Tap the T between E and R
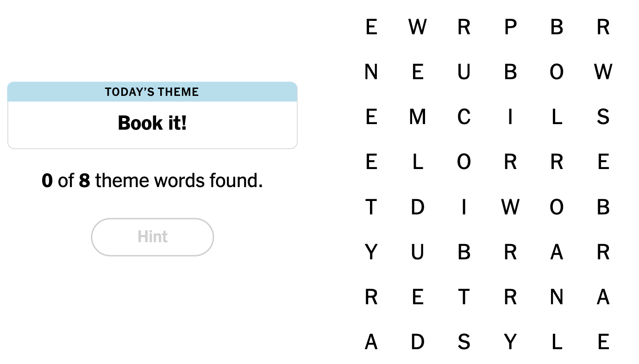Viewport: 639px width, 364px height. [x=464, y=297]
